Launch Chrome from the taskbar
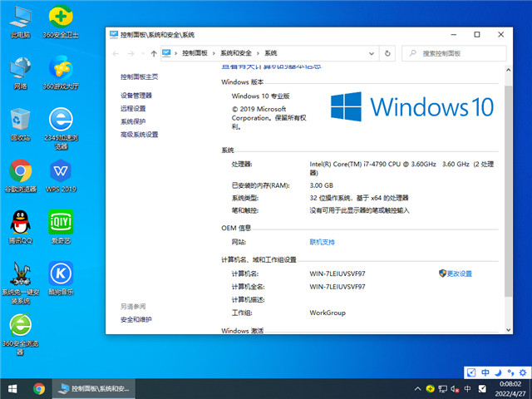The width and height of the screenshot is (532, 399). pos(39,389)
